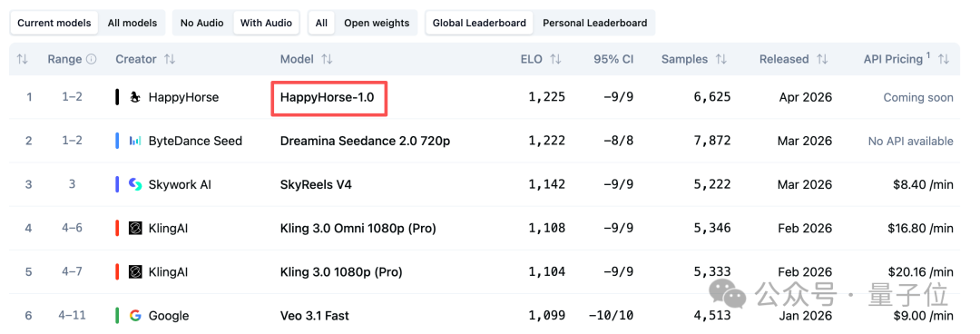Select the Current models toggle

click(54, 23)
